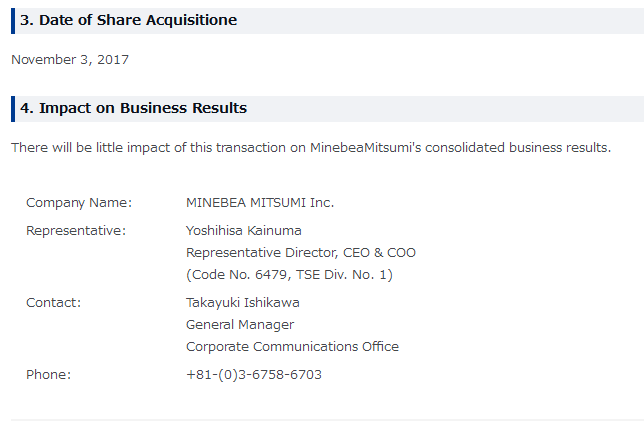
Task: Click the "Code No. 6479" stock code line
Action: [x=289, y=274]
